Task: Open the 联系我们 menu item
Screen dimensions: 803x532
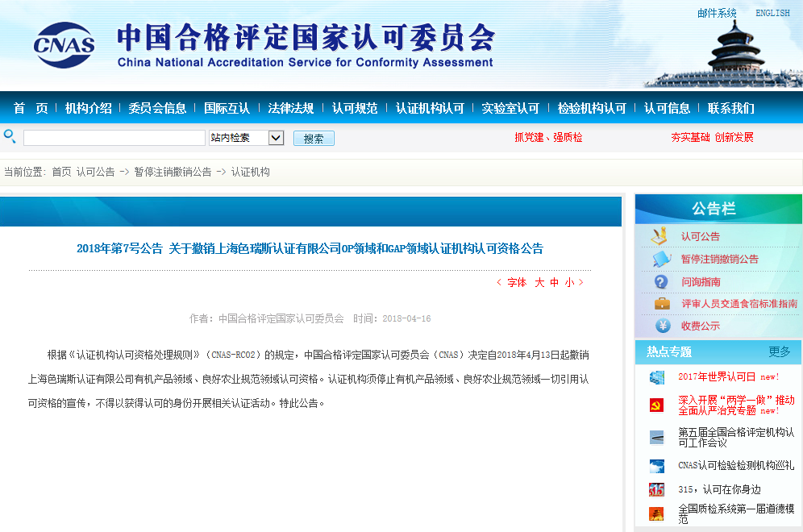Action: point(730,108)
